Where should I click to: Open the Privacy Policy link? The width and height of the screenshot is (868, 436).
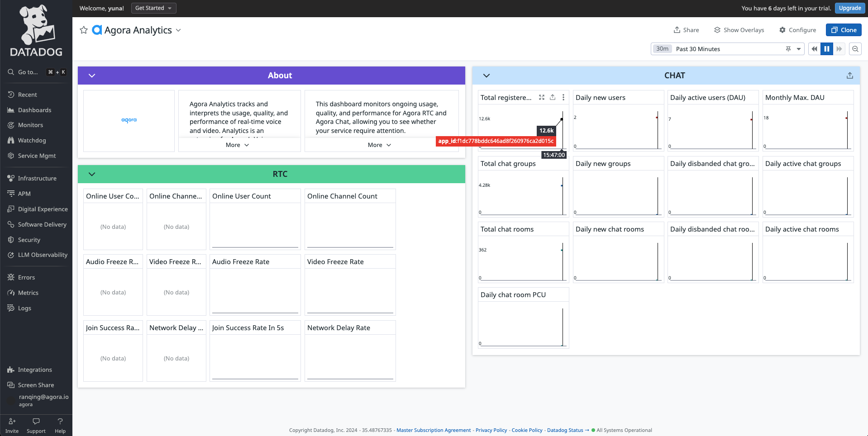pos(491,430)
